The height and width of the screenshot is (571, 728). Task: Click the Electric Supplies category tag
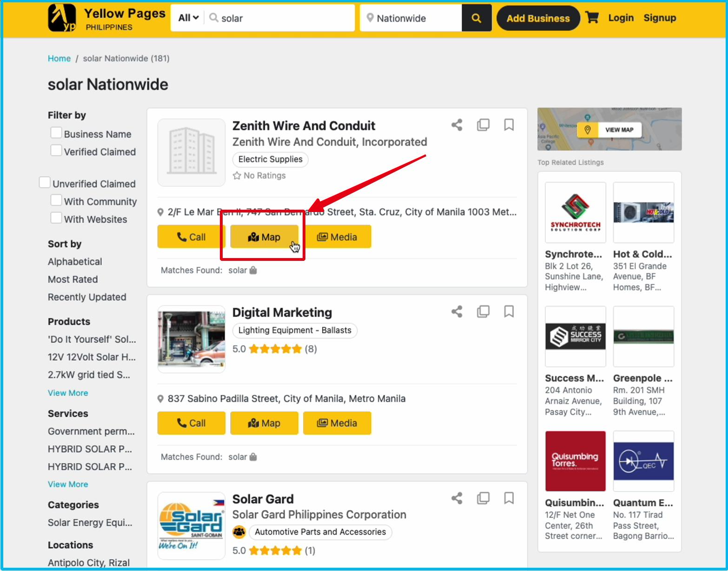(270, 159)
